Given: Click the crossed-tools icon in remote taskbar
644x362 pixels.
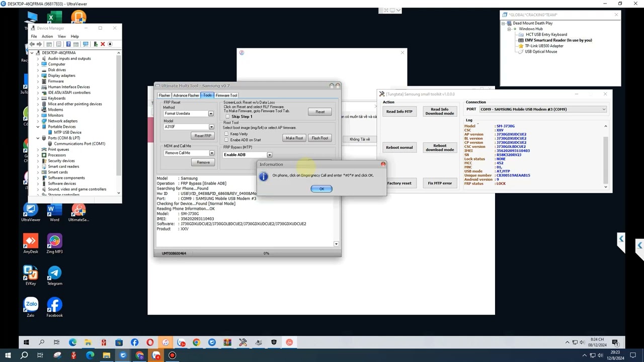Looking at the screenshot, I should [x=243, y=342].
